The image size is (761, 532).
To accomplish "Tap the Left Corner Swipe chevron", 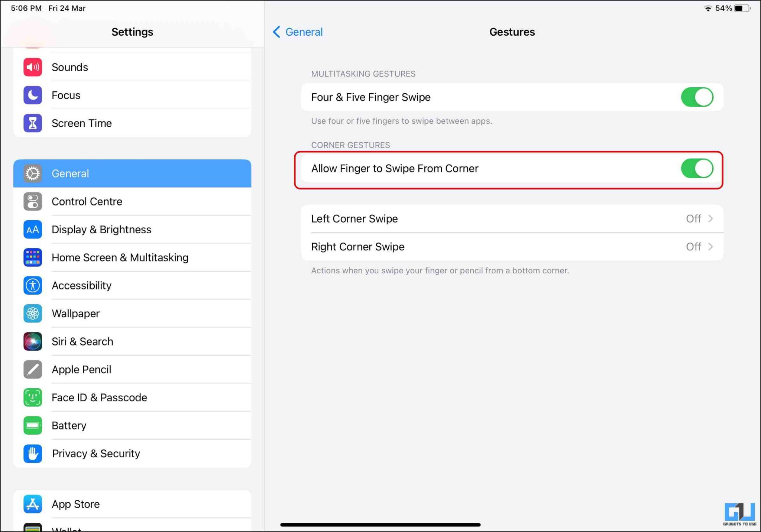I will (x=711, y=219).
